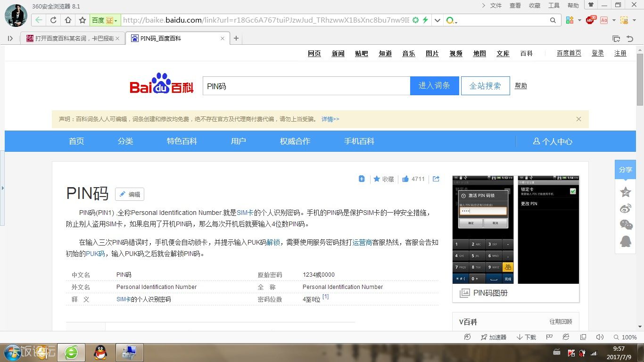Open the 加速器 accelerator in the status bar
Viewport: 644px width, 362px height.
tap(493, 337)
